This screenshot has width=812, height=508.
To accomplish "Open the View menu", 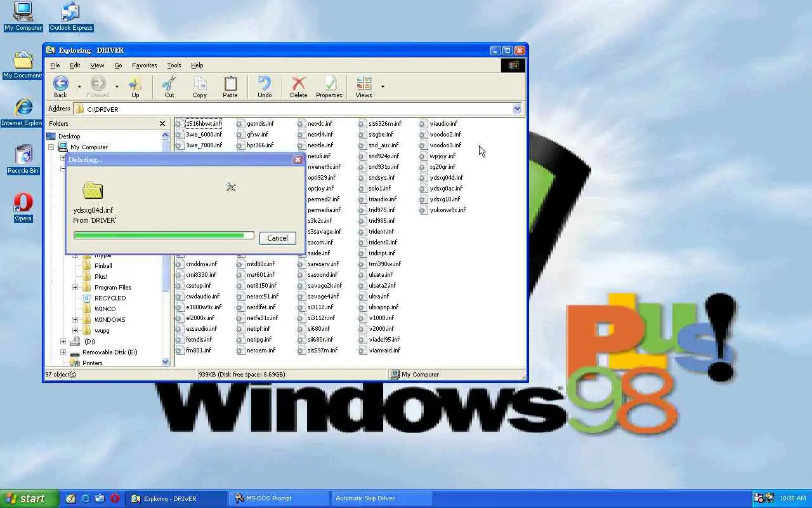I will [x=97, y=65].
